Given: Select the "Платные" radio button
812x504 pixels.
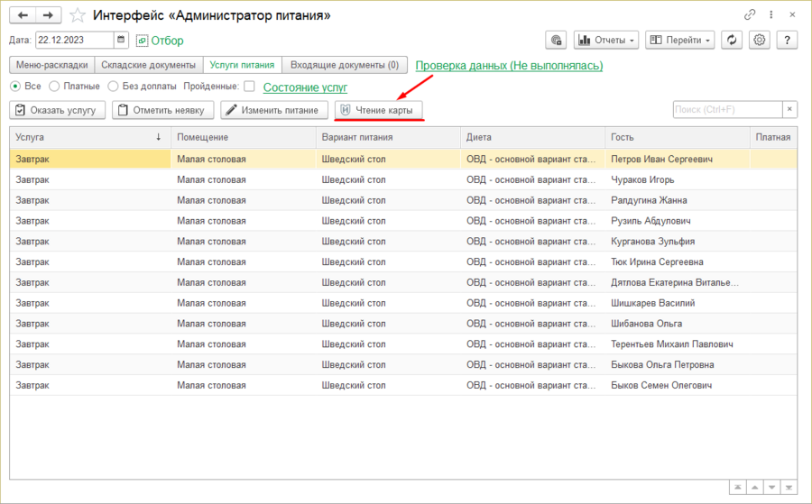Looking at the screenshot, I should tap(55, 87).
